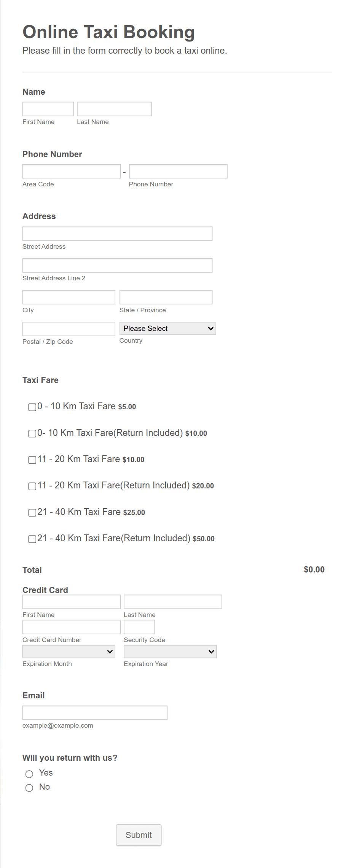
Task: Click the Credit Card Number field
Action: click(71, 626)
